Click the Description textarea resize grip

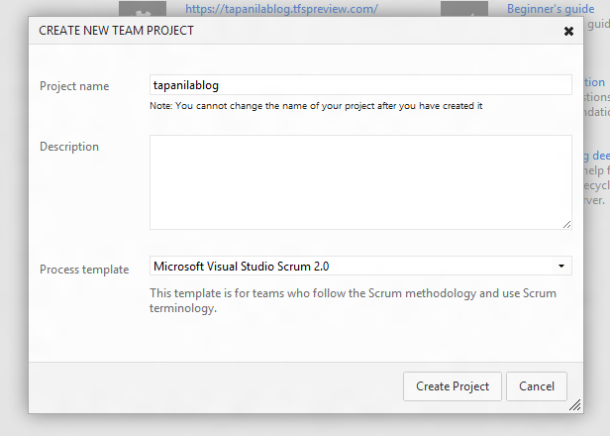[567, 224]
